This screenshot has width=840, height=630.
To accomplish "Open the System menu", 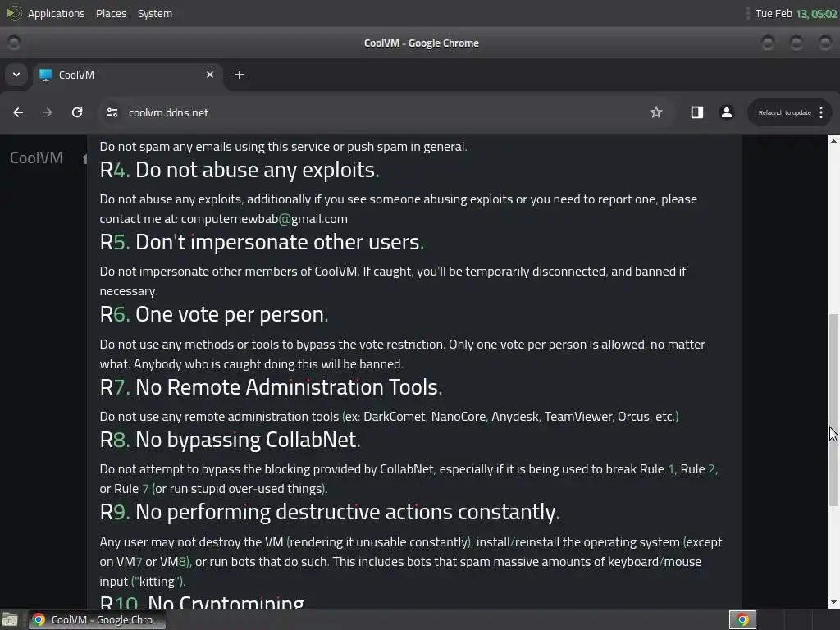I will 155,13.
